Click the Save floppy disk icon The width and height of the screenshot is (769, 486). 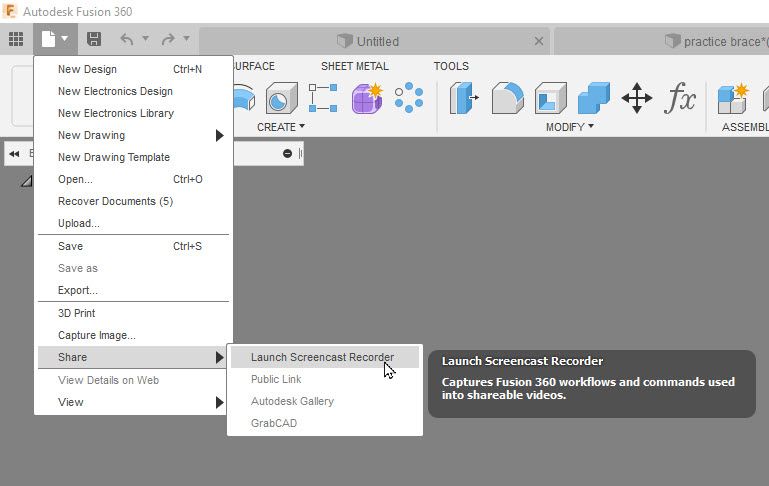click(94, 39)
